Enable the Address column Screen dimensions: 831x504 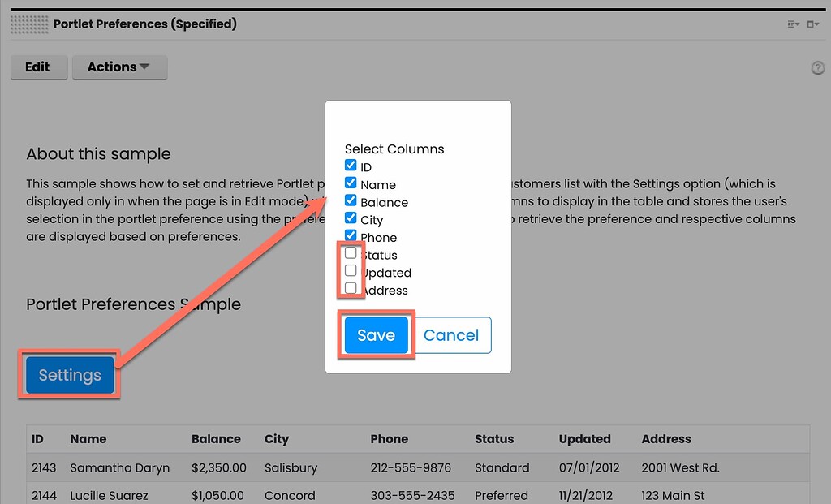click(351, 289)
